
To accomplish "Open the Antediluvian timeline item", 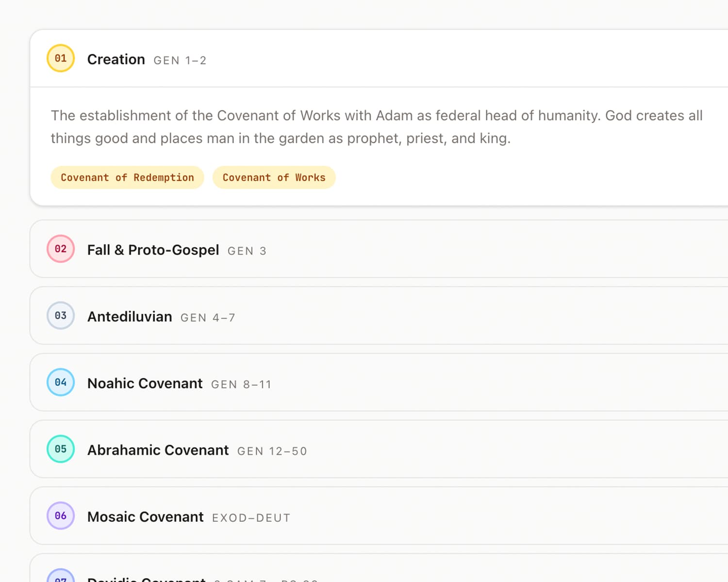I will 130,316.
